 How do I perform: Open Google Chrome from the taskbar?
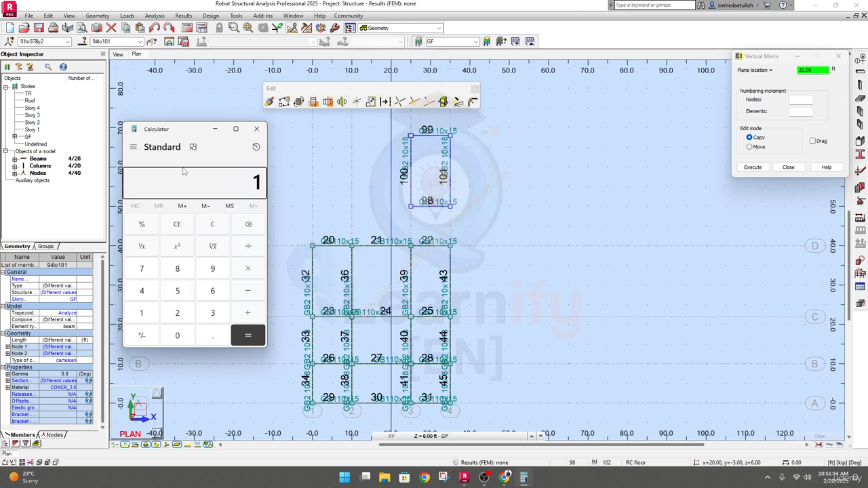click(425, 477)
